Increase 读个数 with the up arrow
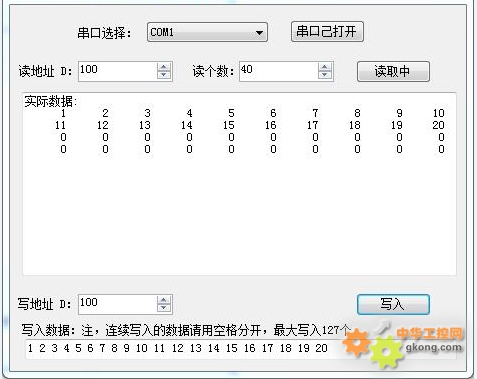Image resolution: width=477 pixels, height=379 pixels. tap(325, 67)
